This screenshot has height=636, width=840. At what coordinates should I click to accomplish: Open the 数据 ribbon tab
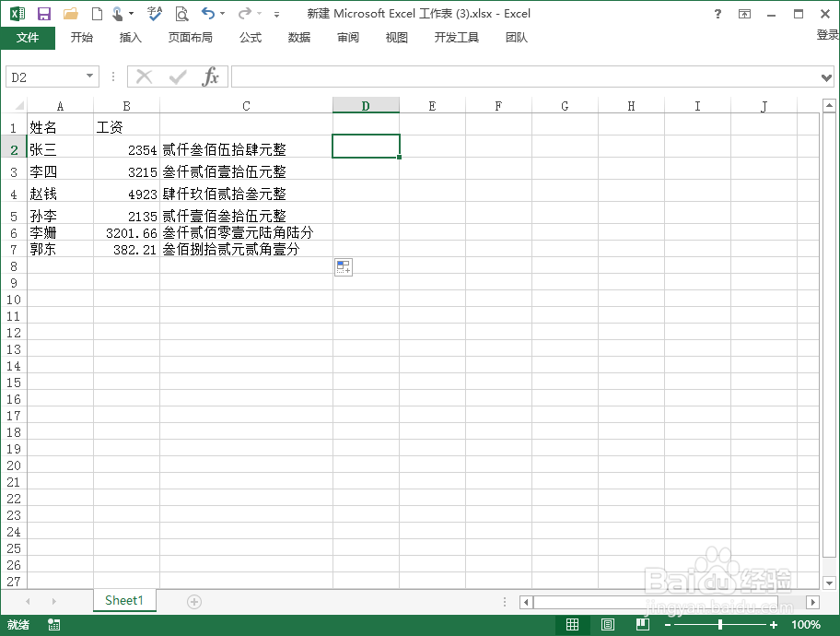click(299, 37)
